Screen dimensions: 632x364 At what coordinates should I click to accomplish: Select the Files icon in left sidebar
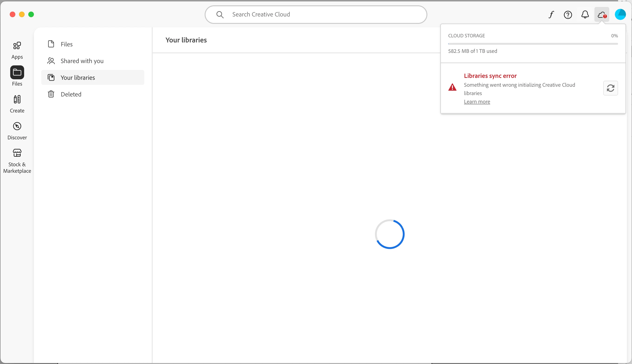coord(17,73)
